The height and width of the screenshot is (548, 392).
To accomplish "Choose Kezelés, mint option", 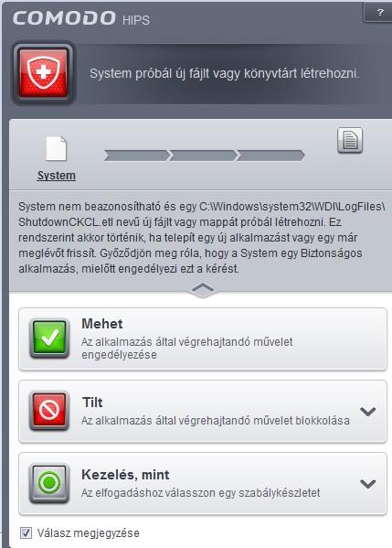I will click(203, 483).
